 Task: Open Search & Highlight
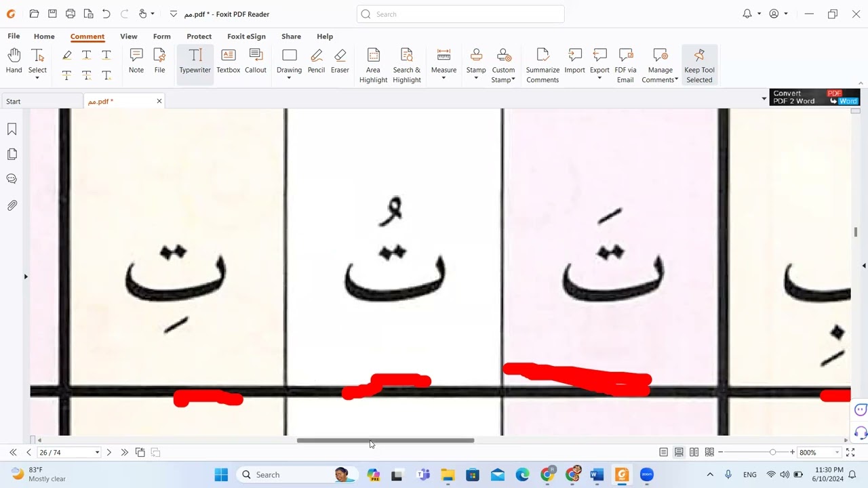point(407,66)
